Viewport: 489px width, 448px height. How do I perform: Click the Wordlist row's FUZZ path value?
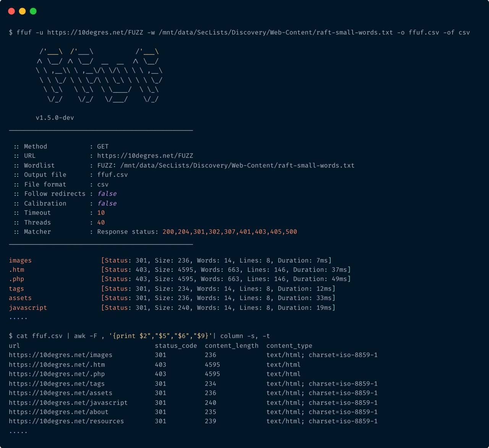[226, 165]
